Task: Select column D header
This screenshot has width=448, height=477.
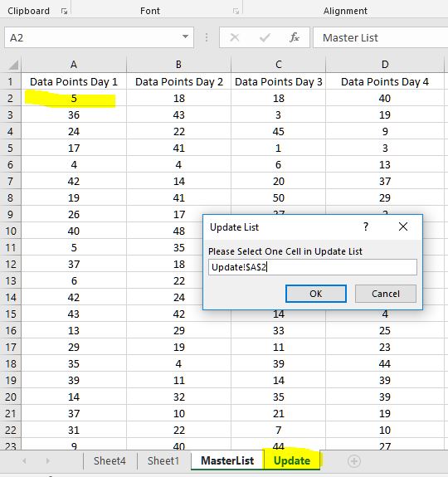Action: (x=385, y=65)
